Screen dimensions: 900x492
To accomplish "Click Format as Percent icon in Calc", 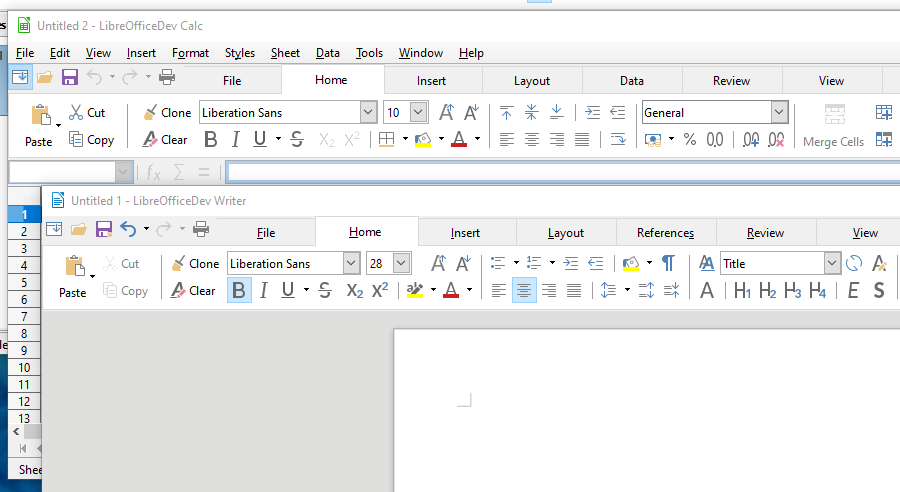I will pyautogui.click(x=690, y=140).
